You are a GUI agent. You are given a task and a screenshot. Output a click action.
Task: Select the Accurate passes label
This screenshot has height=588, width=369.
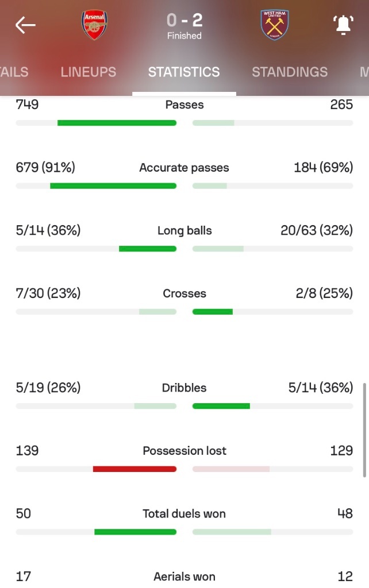tap(184, 168)
